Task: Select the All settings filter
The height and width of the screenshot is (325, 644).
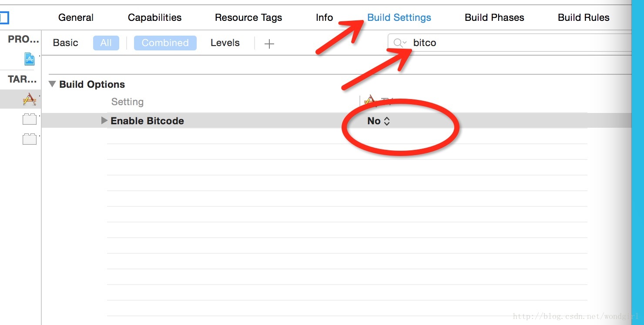Action: 106,43
